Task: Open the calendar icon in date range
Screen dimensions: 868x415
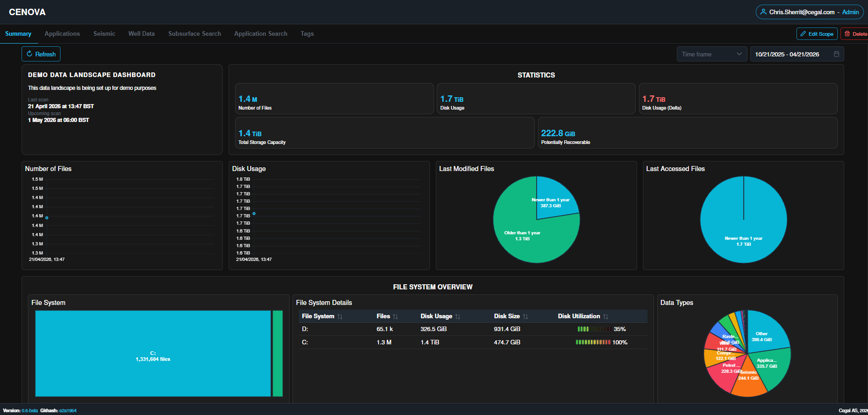Action: pos(836,54)
